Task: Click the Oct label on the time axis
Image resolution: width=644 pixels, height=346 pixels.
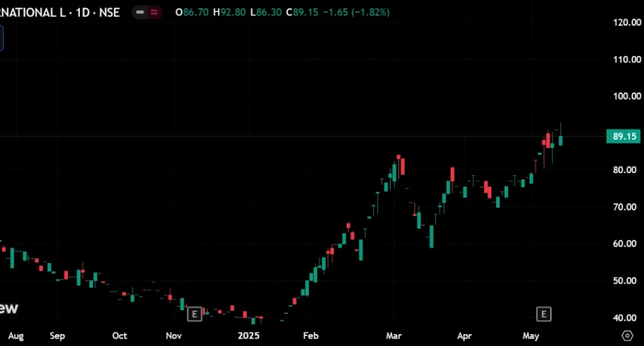Action: pos(119,336)
